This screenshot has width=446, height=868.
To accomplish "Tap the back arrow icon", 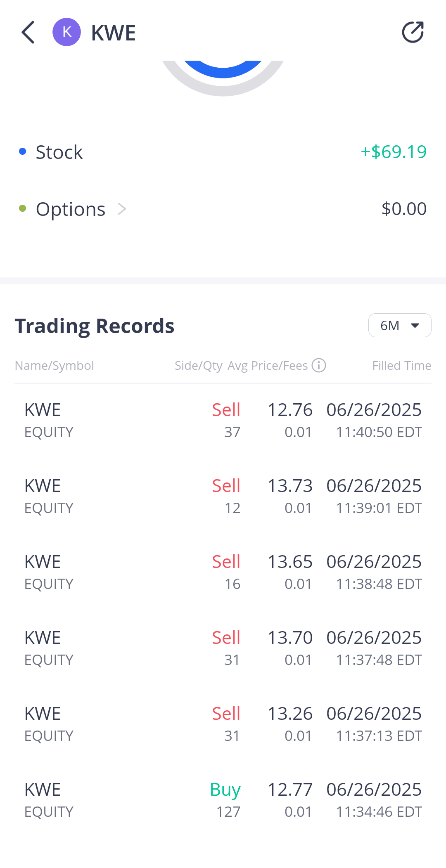I will [x=28, y=32].
